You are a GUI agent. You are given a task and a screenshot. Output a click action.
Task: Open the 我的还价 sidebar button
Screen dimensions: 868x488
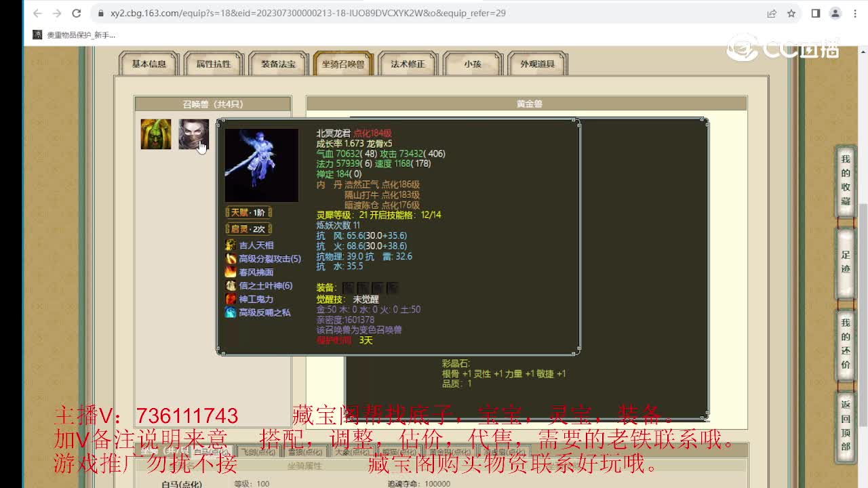tap(846, 345)
